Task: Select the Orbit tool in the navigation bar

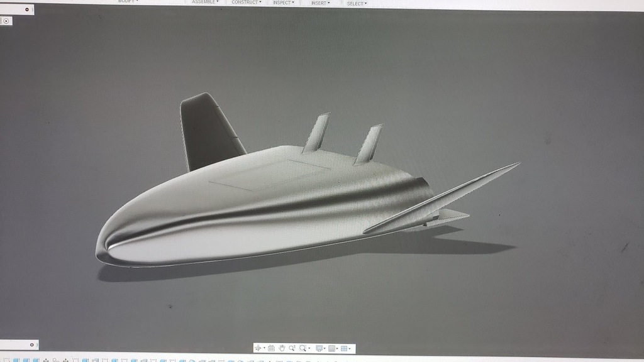Action: (259, 348)
